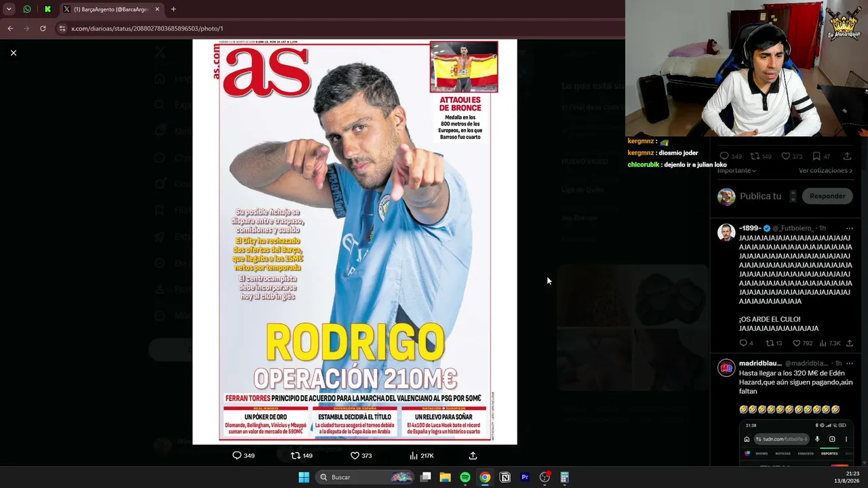Like the -1899- comment (792)
The width and height of the screenshot is (868, 488).
pyautogui.click(x=802, y=343)
